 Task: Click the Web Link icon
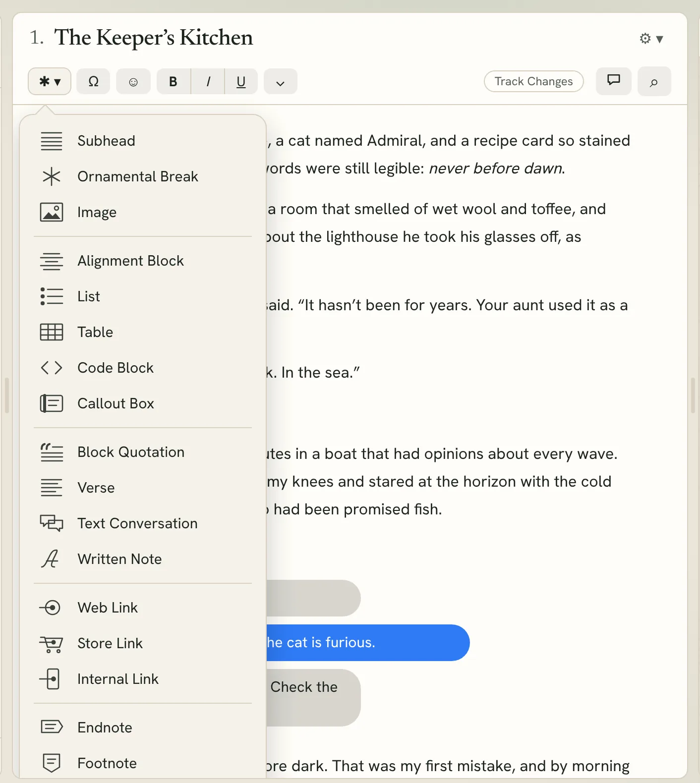point(51,608)
